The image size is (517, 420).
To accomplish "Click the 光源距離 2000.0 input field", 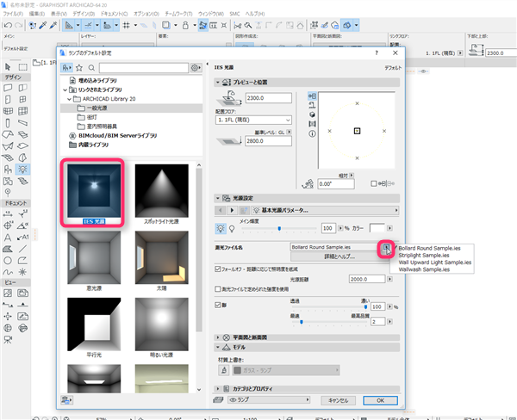I will pos(367,279).
